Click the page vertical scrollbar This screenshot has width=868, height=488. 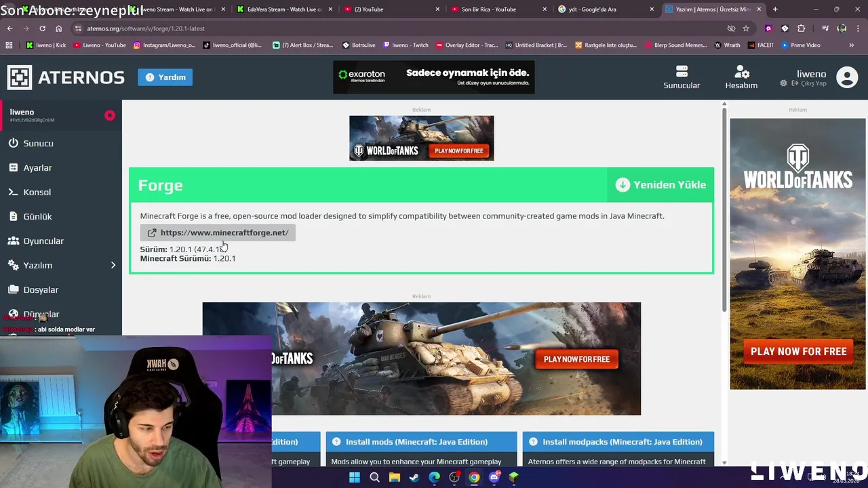pyautogui.click(x=724, y=210)
